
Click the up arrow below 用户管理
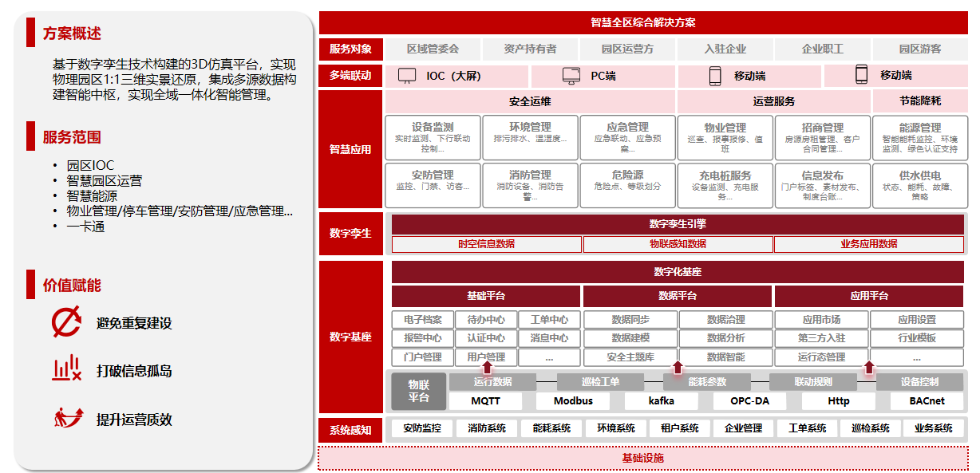coord(486,367)
